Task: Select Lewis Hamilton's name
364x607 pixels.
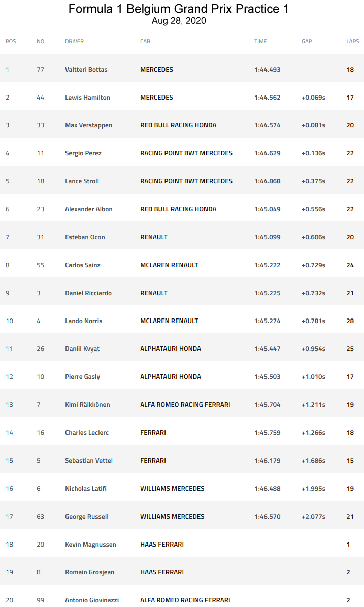Action: (x=87, y=98)
